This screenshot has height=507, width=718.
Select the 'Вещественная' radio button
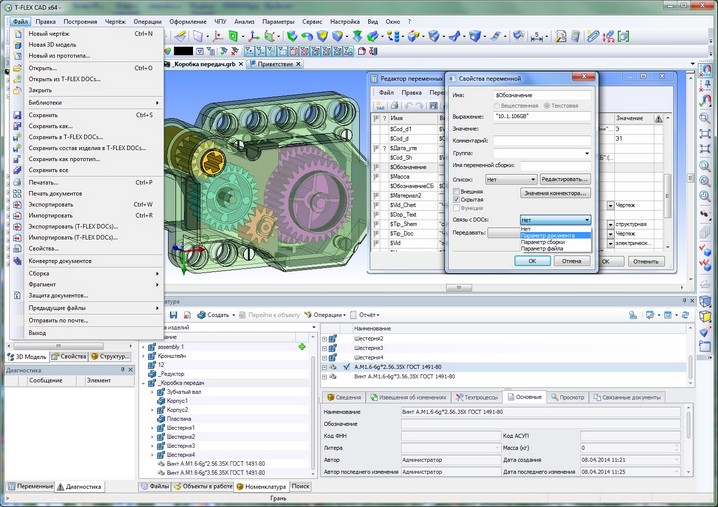[496, 106]
